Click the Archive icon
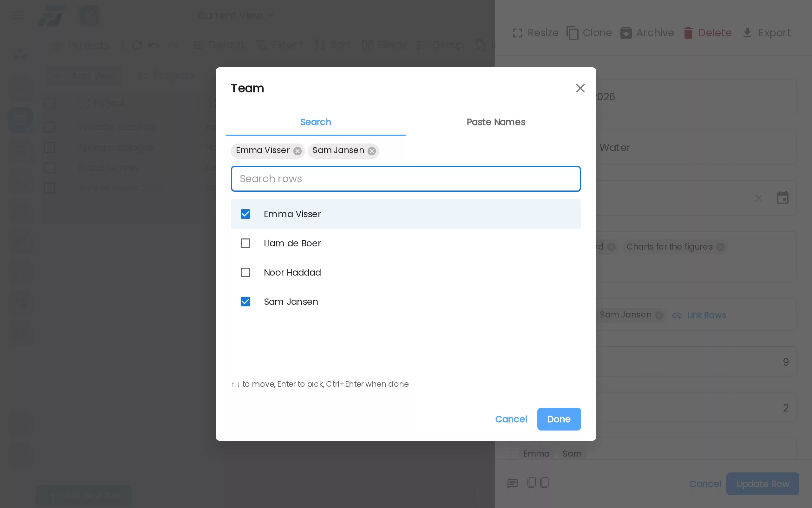Viewport: 812px width, 508px height. pyautogui.click(x=626, y=33)
